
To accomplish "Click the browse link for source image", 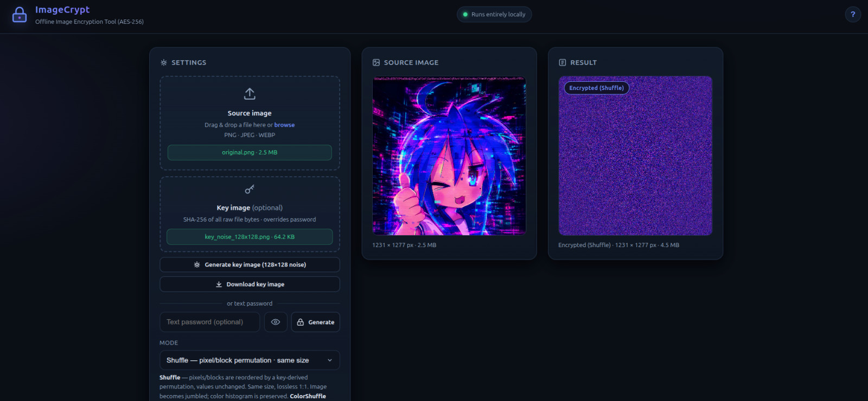I will (x=284, y=125).
